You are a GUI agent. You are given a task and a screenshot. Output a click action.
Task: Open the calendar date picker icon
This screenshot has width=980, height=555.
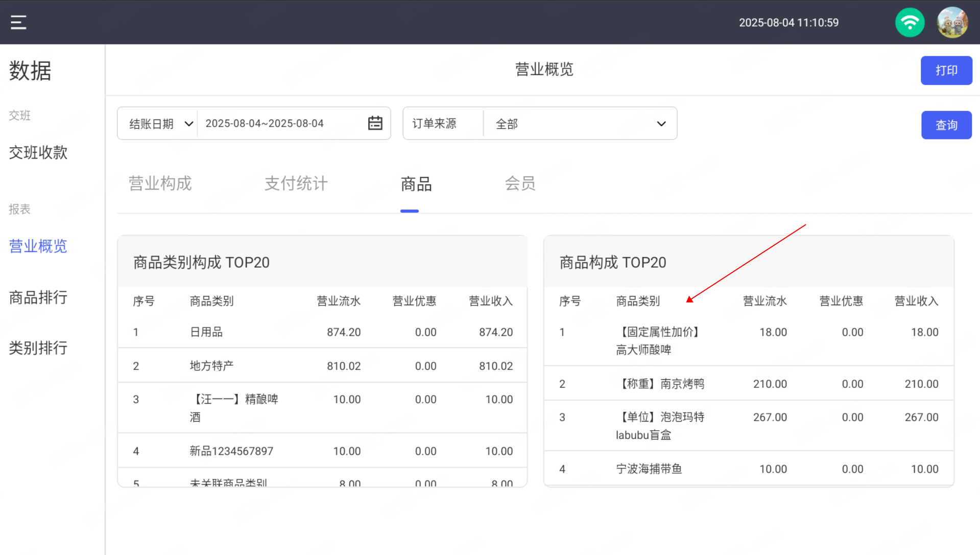tap(375, 123)
